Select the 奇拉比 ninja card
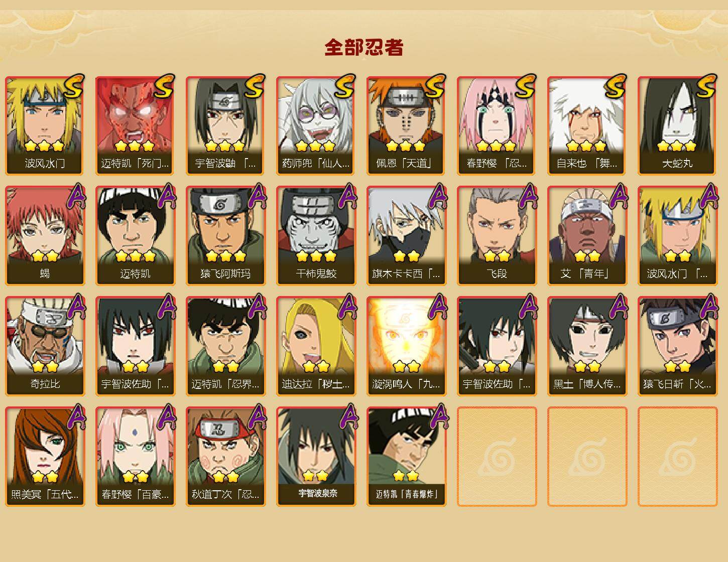The width and height of the screenshot is (728, 562). 45,346
